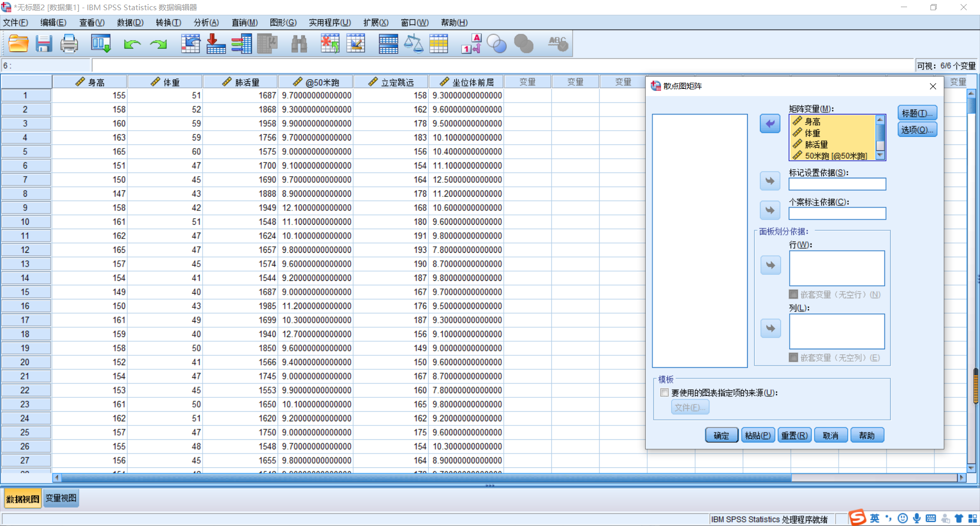Image resolution: width=980 pixels, height=526 pixels.
Task: Toggle the Value Labels toolbar icon
Action: 471,44
